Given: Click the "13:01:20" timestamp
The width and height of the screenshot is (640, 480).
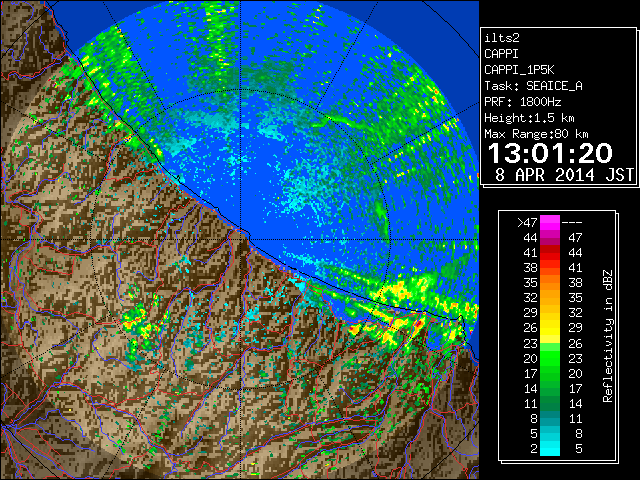Looking at the screenshot, I should 550,153.
